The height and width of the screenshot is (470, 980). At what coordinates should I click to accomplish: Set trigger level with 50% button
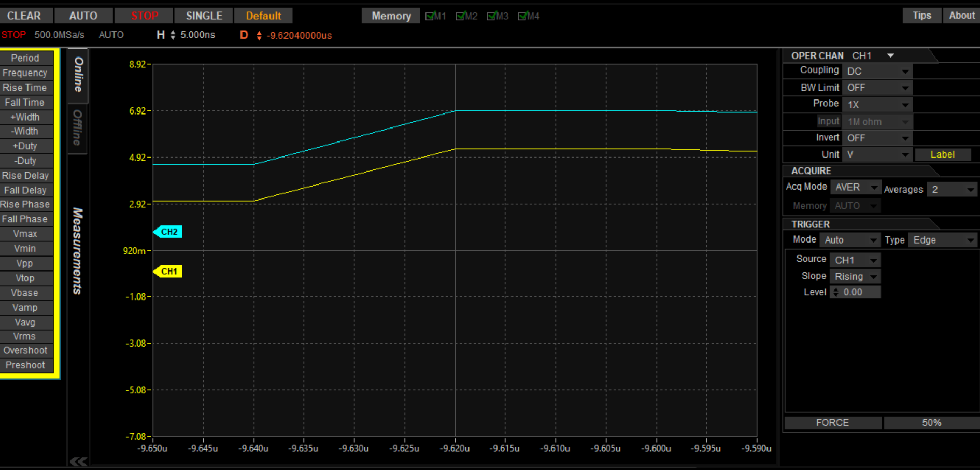(931, 423)
